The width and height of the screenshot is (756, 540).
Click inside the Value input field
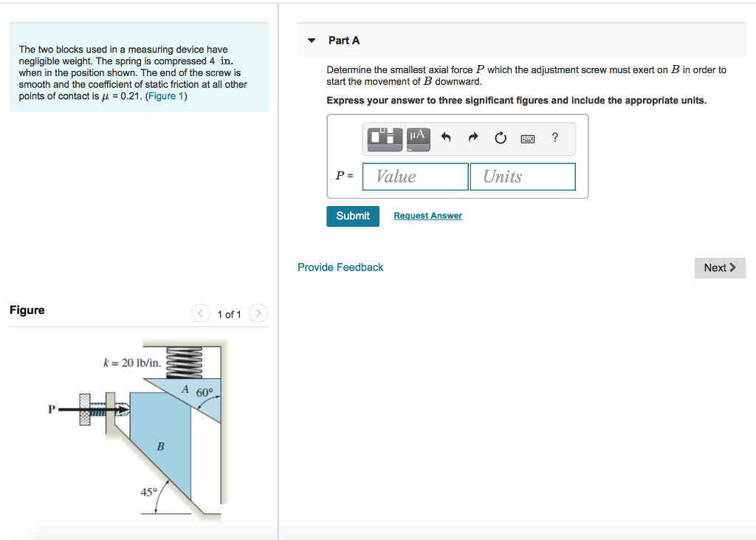[414, 176]
